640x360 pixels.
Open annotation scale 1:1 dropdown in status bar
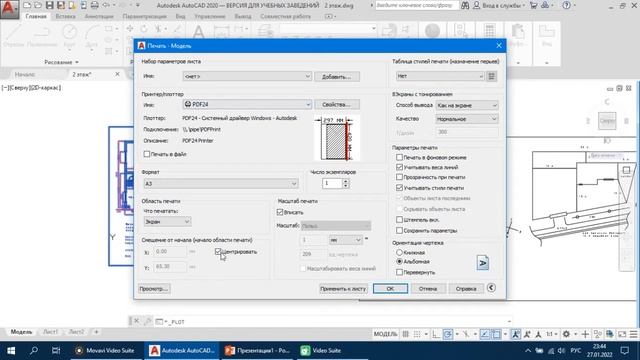[552, 334]
